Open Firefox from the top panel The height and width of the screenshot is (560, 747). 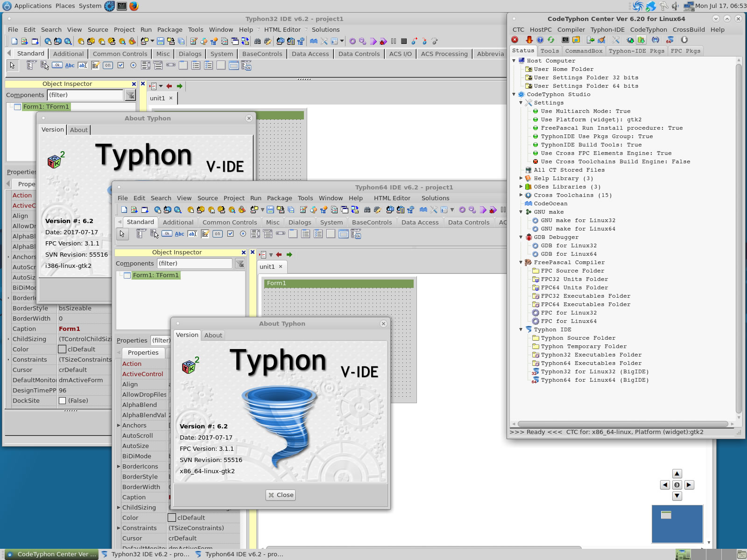pyautogui.click(x=134, y=6)
